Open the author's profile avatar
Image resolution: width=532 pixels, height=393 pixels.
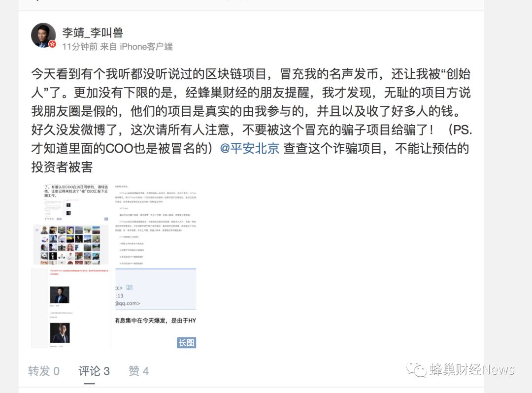(x=43, y=35)
